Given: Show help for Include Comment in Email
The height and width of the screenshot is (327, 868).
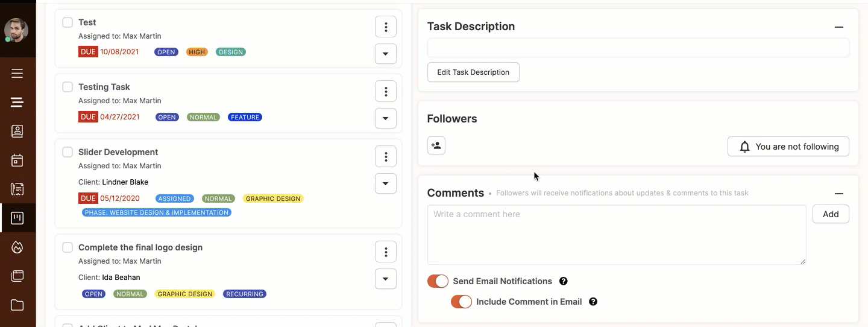Looking at the screenshot, I should coord(593,302).
